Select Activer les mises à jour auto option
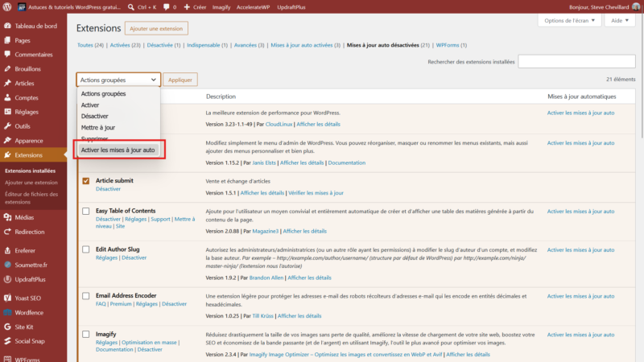Image resolution: width=644 pixels, height=362 pixels. [x=118, y=150]
